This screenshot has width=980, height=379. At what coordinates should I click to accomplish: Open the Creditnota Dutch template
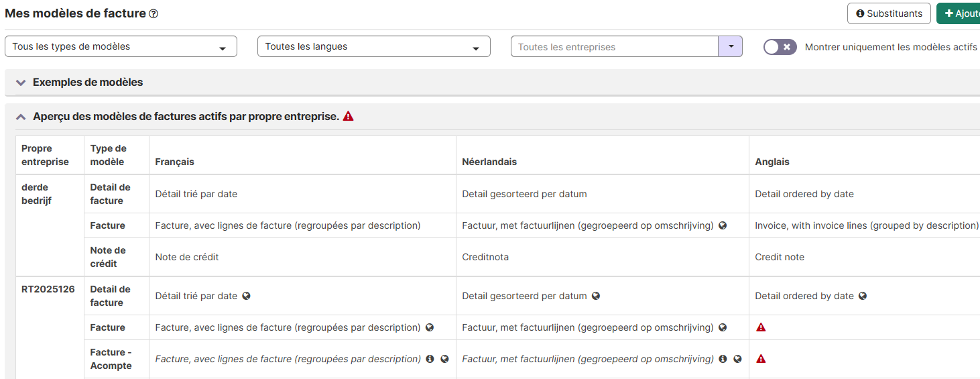pos(485,257)
